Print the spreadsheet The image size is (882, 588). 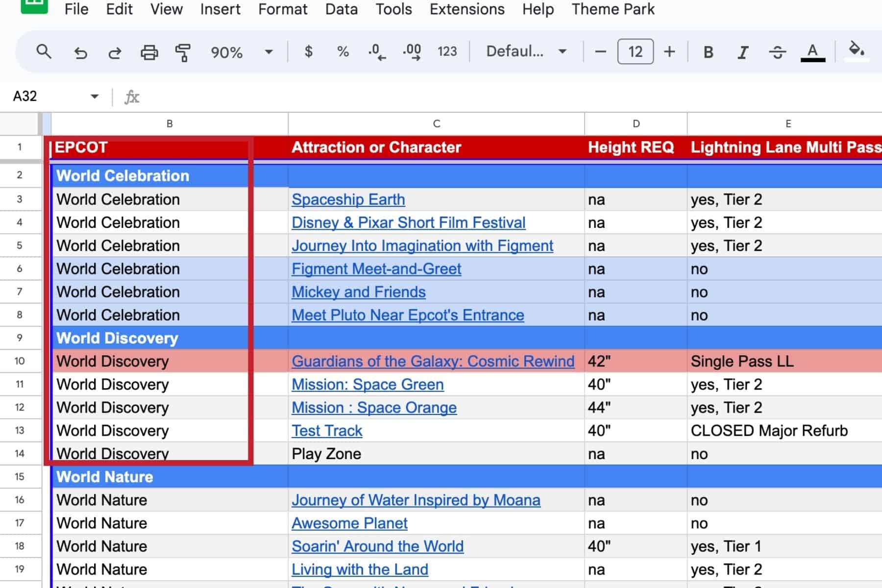[x=149, y=52]
